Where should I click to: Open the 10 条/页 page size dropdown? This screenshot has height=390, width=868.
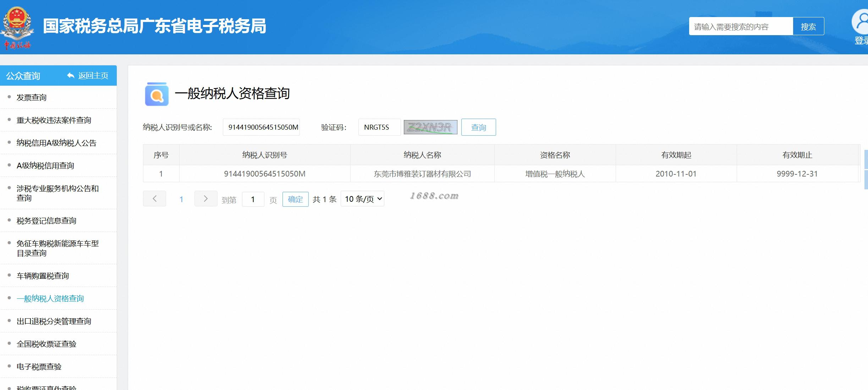pos(362,199)
